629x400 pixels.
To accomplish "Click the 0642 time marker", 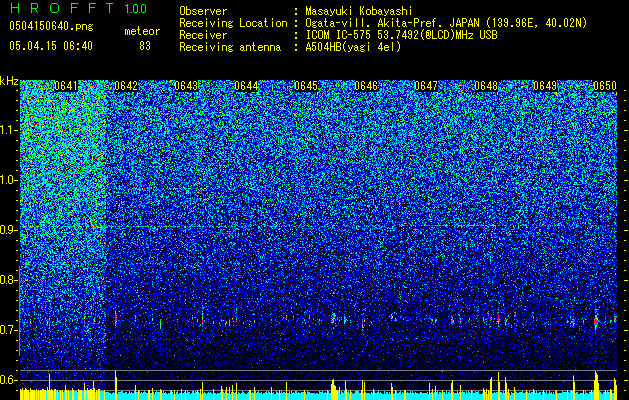I will [126, 86].
